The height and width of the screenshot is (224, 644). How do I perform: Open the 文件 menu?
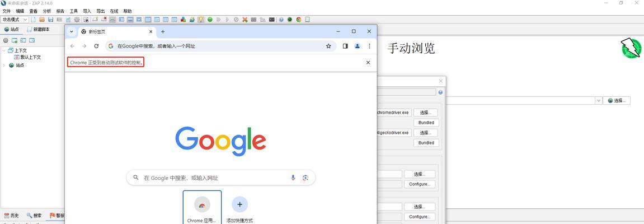[x=7, y=12]
